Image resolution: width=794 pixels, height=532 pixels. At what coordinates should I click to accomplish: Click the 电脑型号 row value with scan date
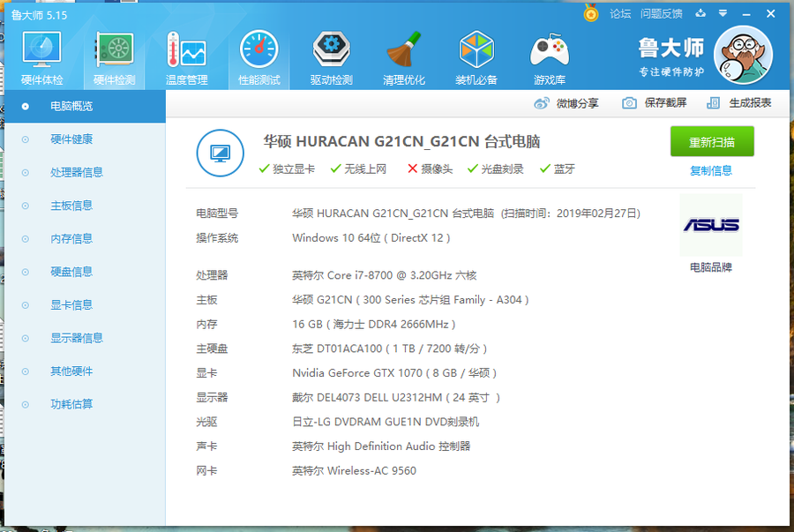coord(467,214)
